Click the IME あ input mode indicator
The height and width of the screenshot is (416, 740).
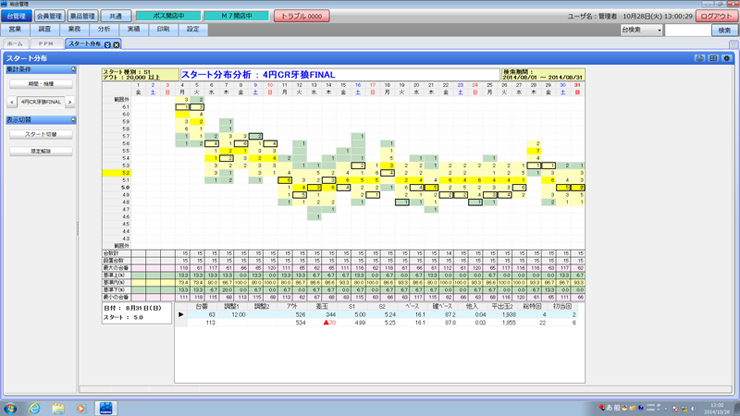click(x=610, y=408)
